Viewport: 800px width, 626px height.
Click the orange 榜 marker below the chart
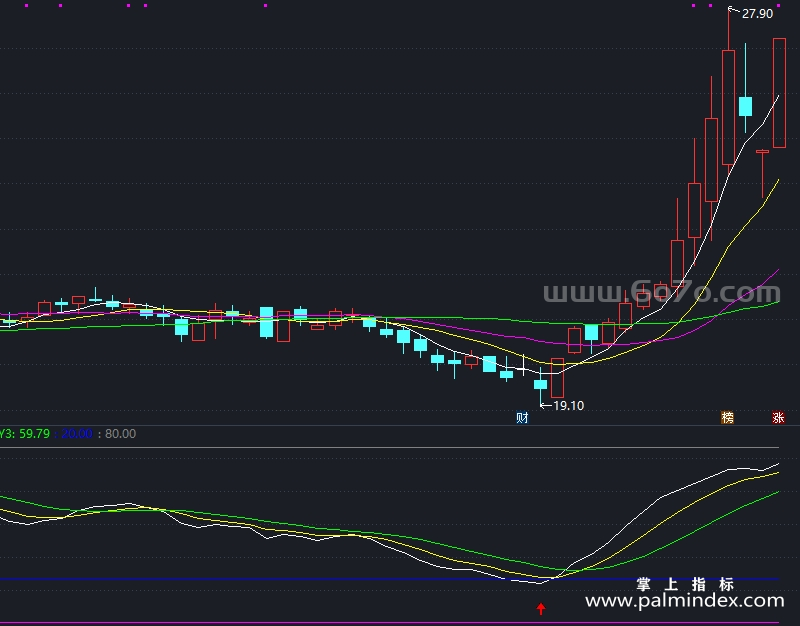pos(727,418)
